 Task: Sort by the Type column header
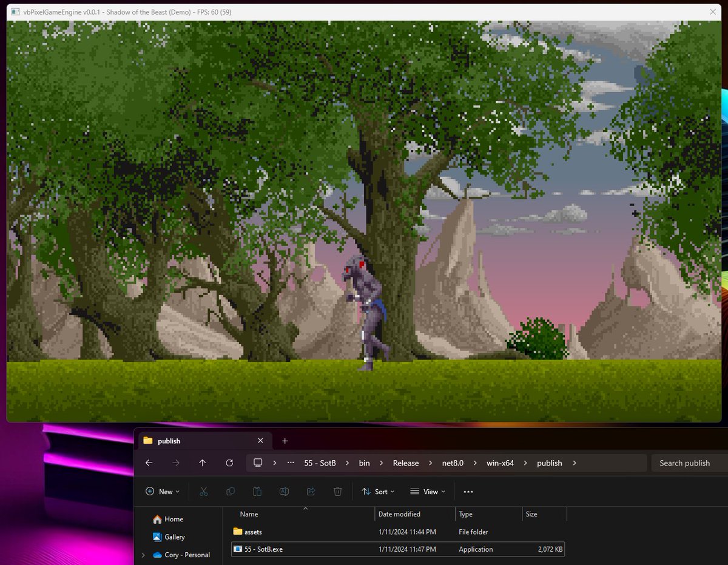(465, 514)
